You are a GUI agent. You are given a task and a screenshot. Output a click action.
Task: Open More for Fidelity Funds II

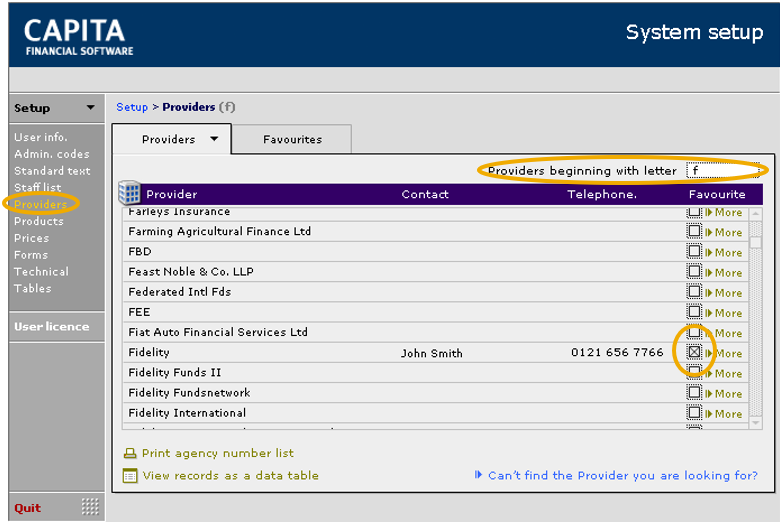point(724,374)
